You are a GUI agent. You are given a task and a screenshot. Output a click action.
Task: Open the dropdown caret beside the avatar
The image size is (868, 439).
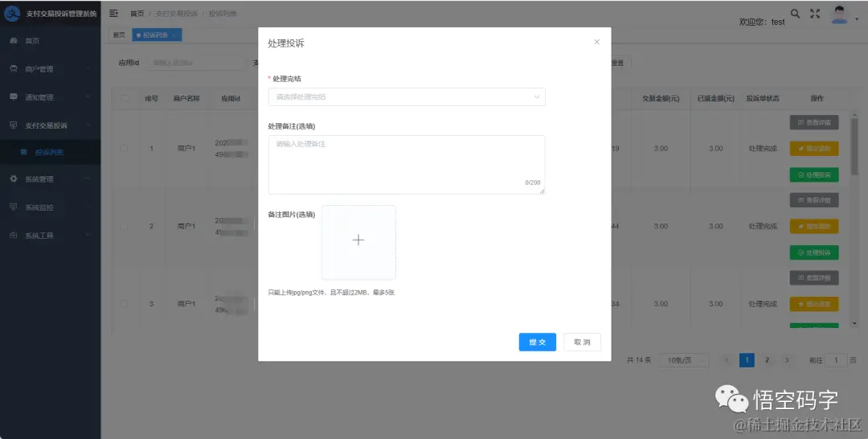pyautogui.click(x=857, y=19)
